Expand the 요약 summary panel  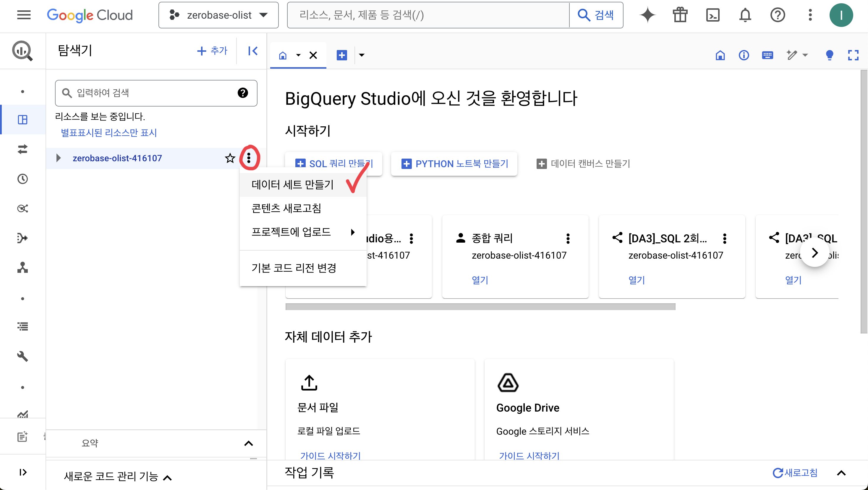(x=248, y=443)
